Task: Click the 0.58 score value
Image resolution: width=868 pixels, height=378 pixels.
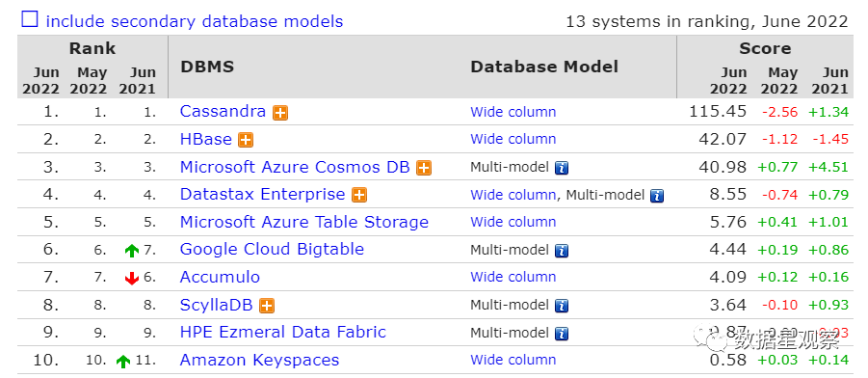Action: click(727, 360)
